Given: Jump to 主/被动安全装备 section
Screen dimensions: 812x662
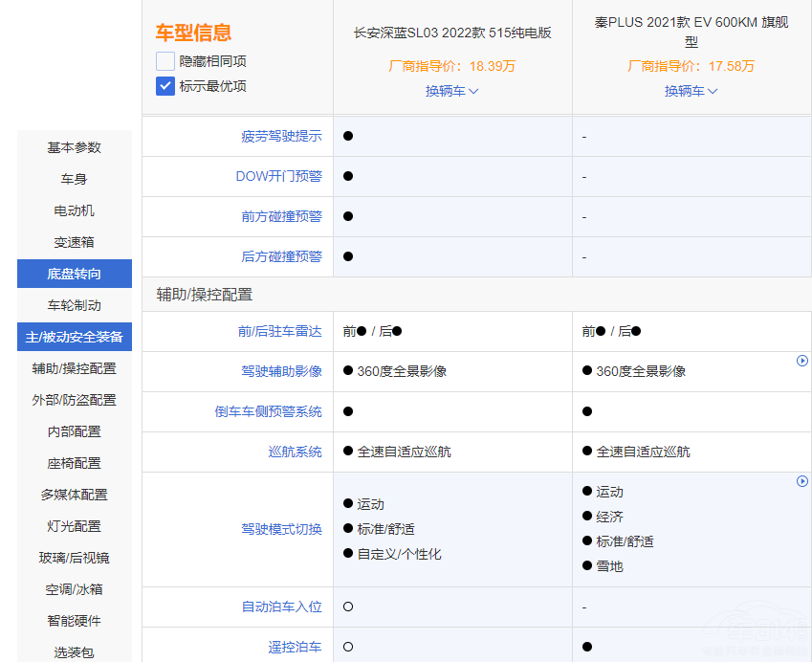Looking at the screenshot, I should 75,337.
